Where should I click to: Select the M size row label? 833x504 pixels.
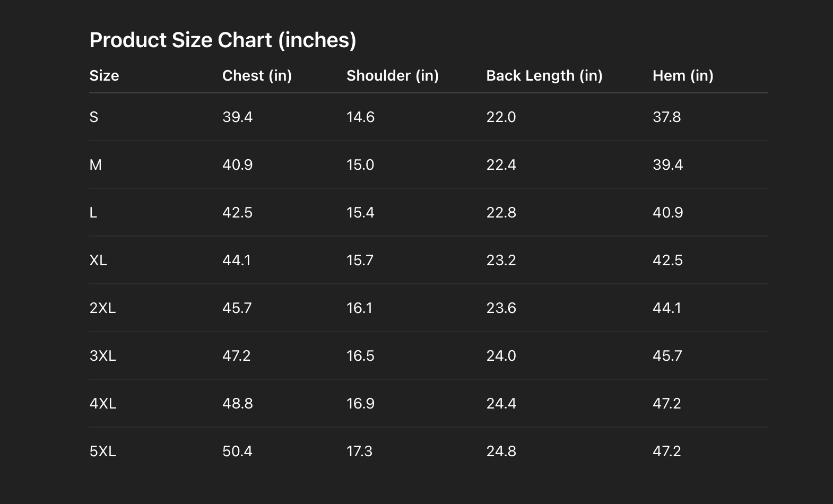96,165
